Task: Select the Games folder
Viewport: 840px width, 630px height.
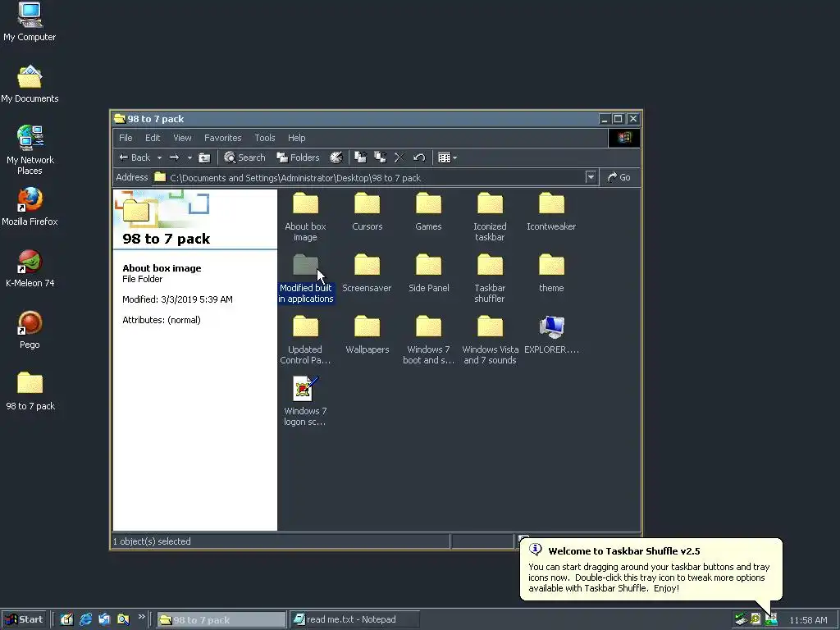Action: tap(428, 212)
